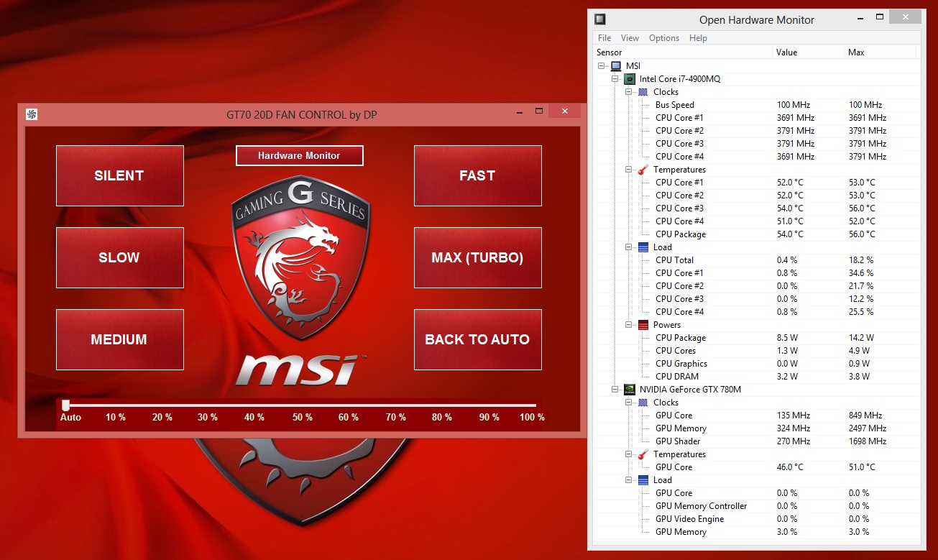
Task: Collapse the Load group containing CPU Total
Action: tap(629, 247)
